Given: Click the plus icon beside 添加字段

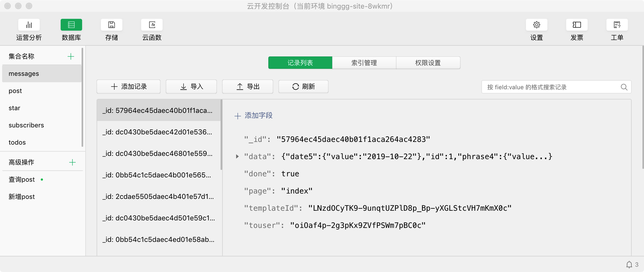Looking at the screenshot, I should click(x=238, y=116).
